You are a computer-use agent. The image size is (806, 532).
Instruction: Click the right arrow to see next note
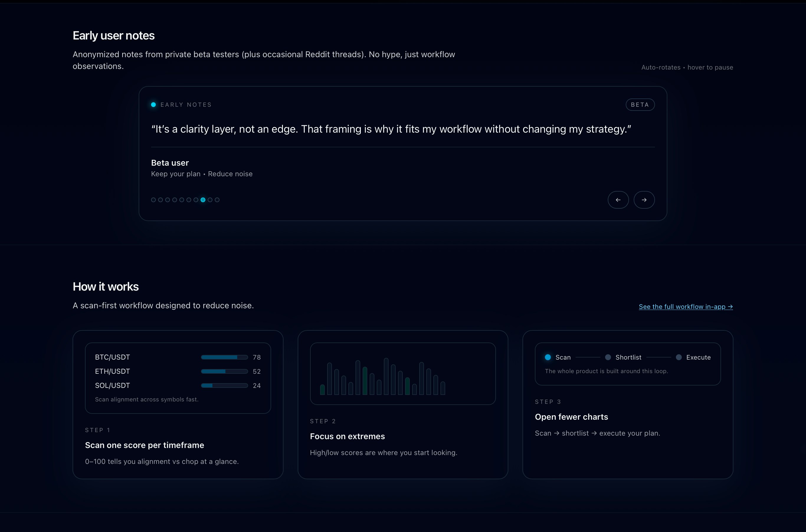tap(644, 200)
